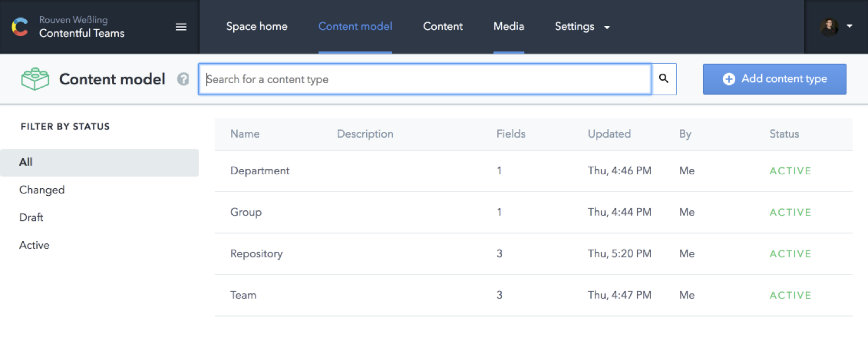Select the Changed status filter
Viewport: 868px width, 341px height.
(x=41, y=189)
